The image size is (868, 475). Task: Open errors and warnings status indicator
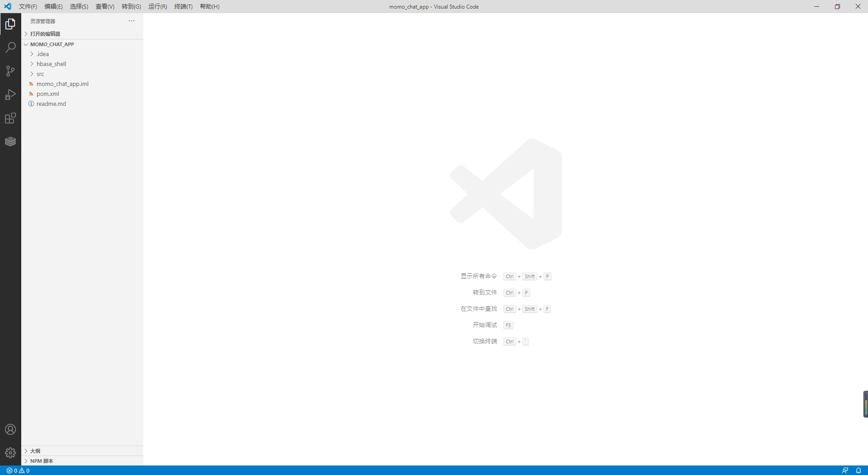tap(18, 470)
